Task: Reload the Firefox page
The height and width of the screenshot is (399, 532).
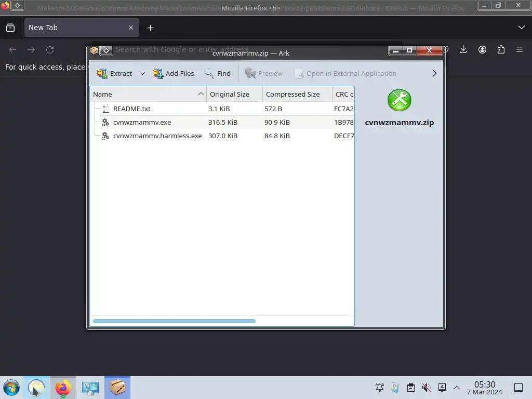Action: [x=50, y=50]
